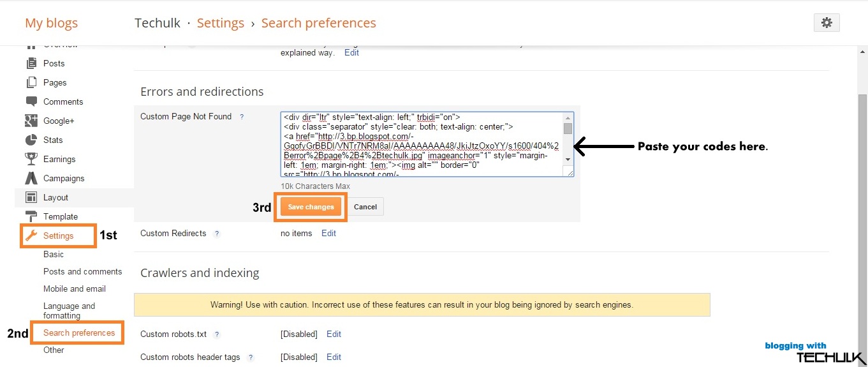Edit the Custom Redirects setting
The width and height of the screenshot is (868, 367).
click(328, 233)
